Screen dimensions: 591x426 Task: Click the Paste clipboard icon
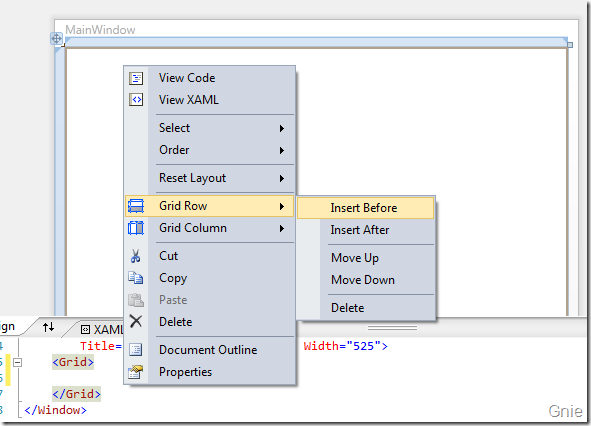click(136, 300)
